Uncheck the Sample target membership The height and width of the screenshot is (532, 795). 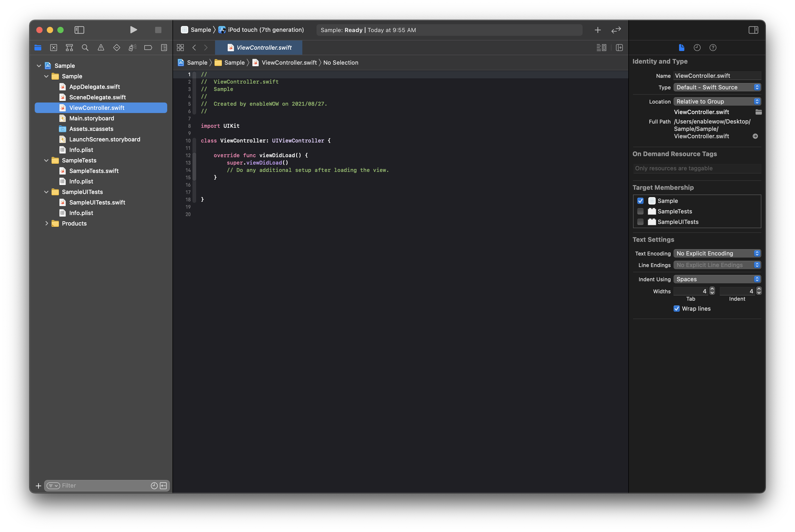640,201
